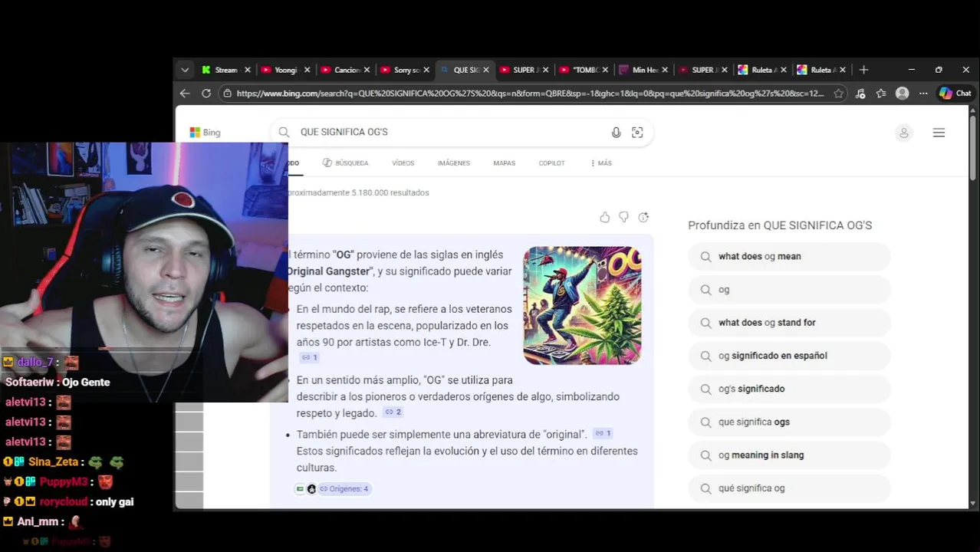Search suggestion what does og stand for
Viewport: 980px width, 552px height.
(x=789, y=323)
